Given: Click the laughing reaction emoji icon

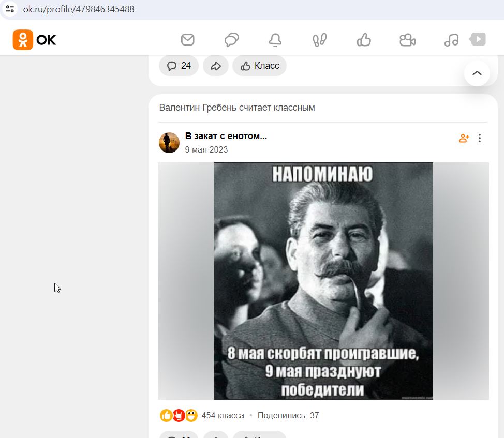Looking at the screenshot, I should pos(191,416).
